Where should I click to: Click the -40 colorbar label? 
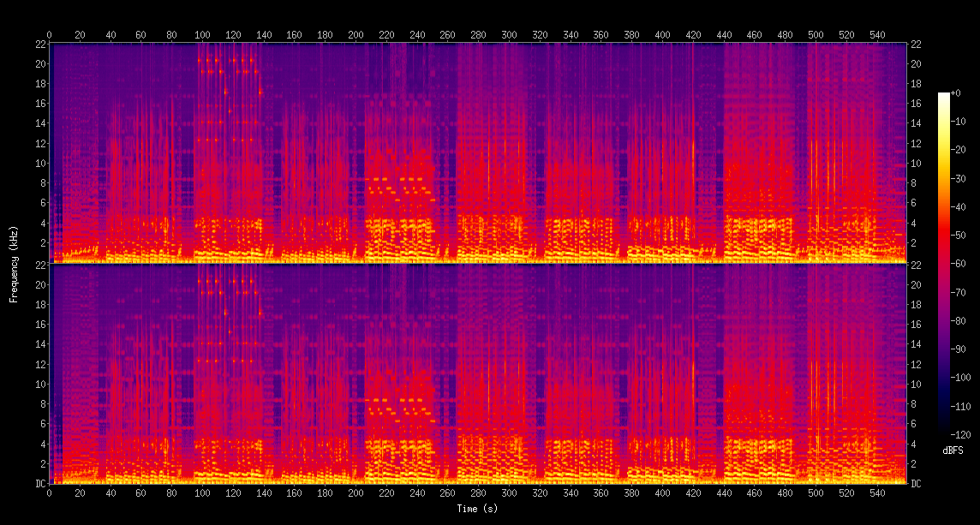[958, 207]
